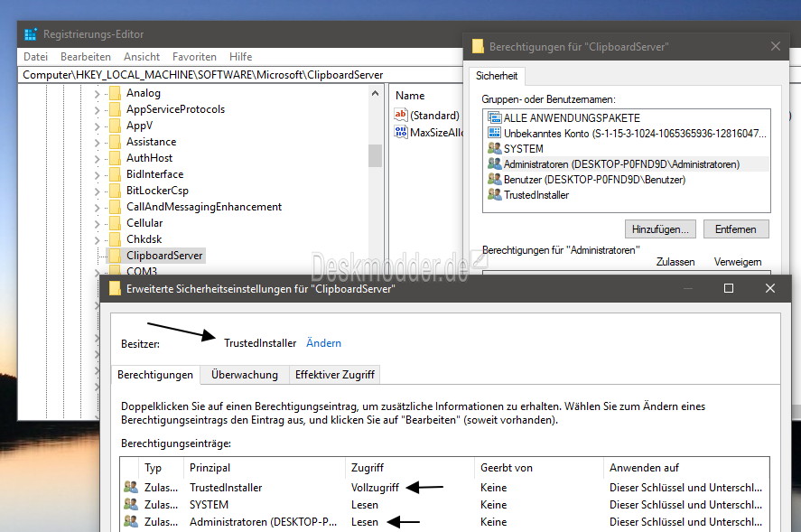Expand the AppServiceProtocols key
The image size is (801, 532).
tap(97, 110)
